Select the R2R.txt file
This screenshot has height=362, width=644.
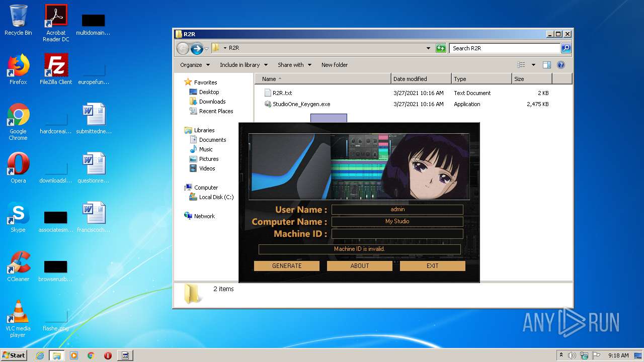(282, 93)
